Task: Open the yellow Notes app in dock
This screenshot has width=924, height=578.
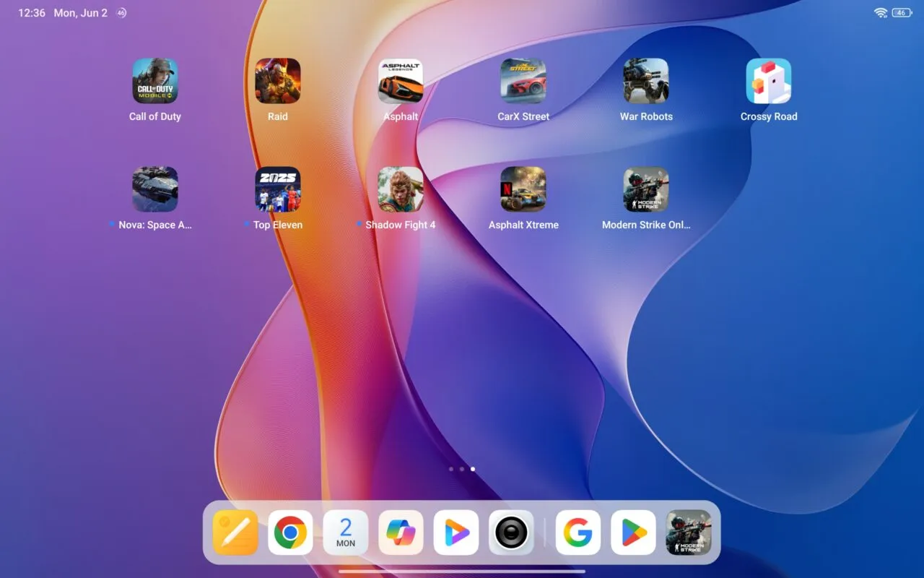Action: [235, 532]
